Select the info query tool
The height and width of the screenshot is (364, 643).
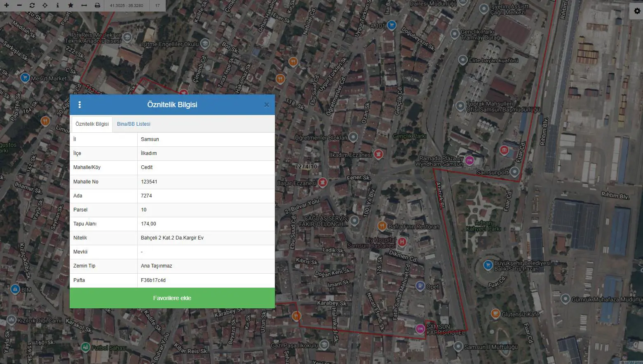[x=57, y=5]
